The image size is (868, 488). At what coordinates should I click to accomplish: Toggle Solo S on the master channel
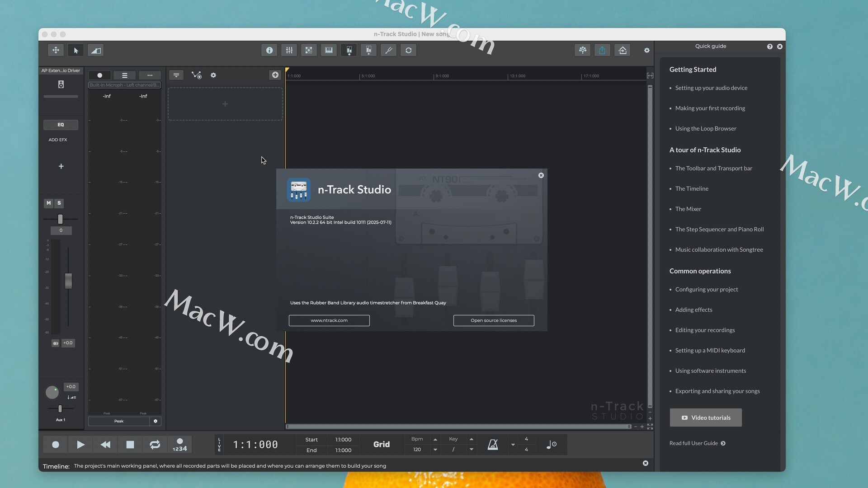[x=59, y=203]
